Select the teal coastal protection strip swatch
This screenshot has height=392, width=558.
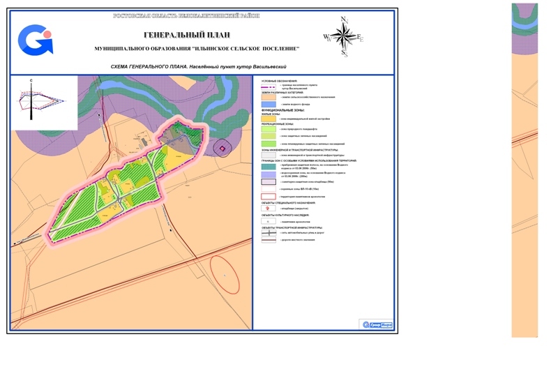[269, 166]
